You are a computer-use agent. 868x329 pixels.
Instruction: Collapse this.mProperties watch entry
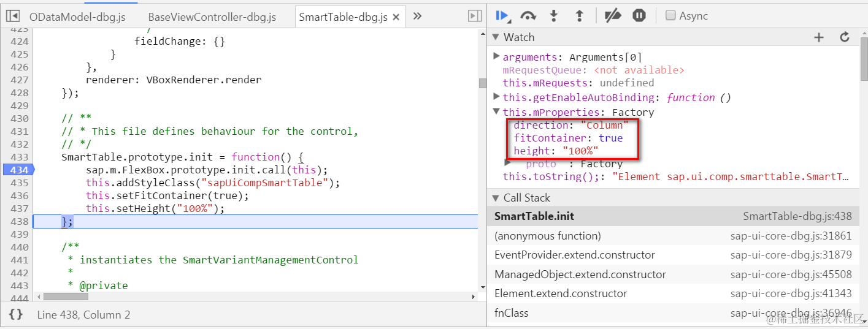coord(496,112)
